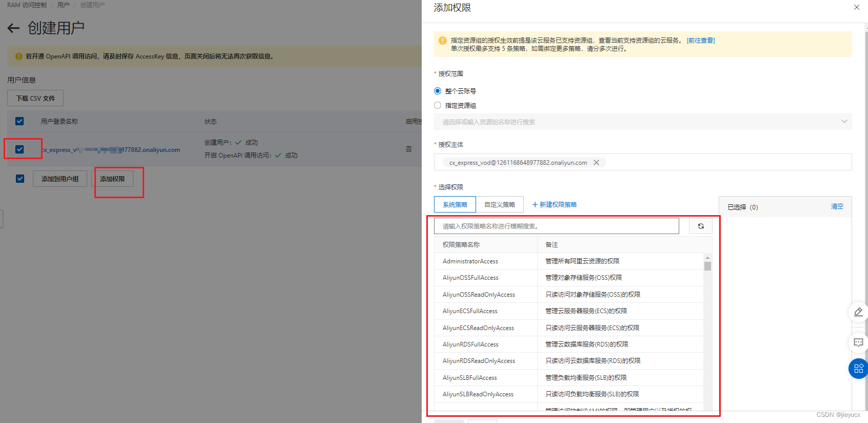Click RAM 访问控制 breadcrumb

click(27, 5)
